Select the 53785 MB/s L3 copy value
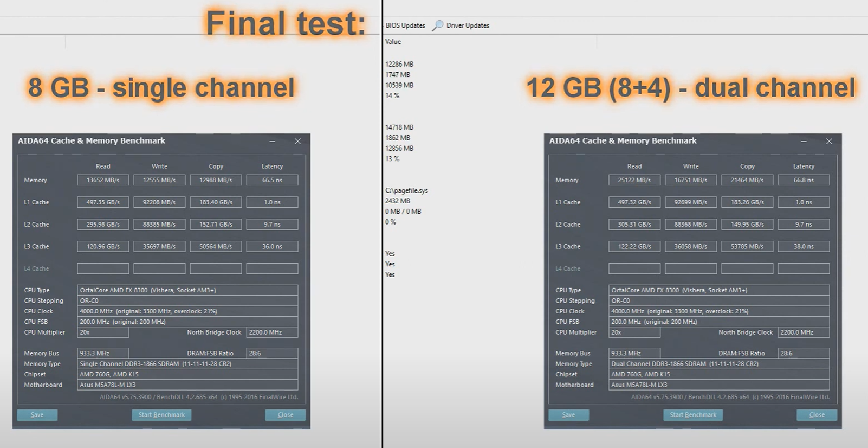This screenshot has width=868, height=448. tap(747, 247)
